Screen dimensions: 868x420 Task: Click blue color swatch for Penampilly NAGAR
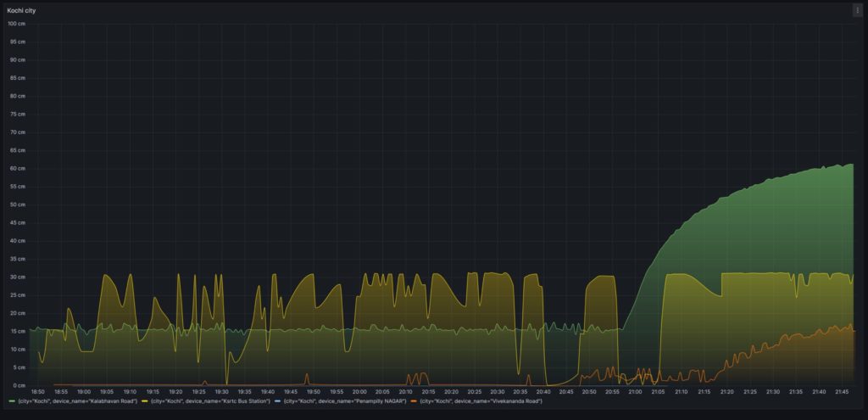(x=277, y=400)
